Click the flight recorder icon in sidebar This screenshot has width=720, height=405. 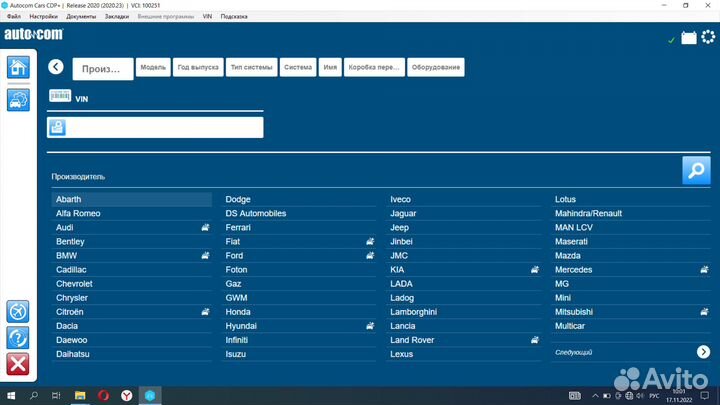(18, 311)
